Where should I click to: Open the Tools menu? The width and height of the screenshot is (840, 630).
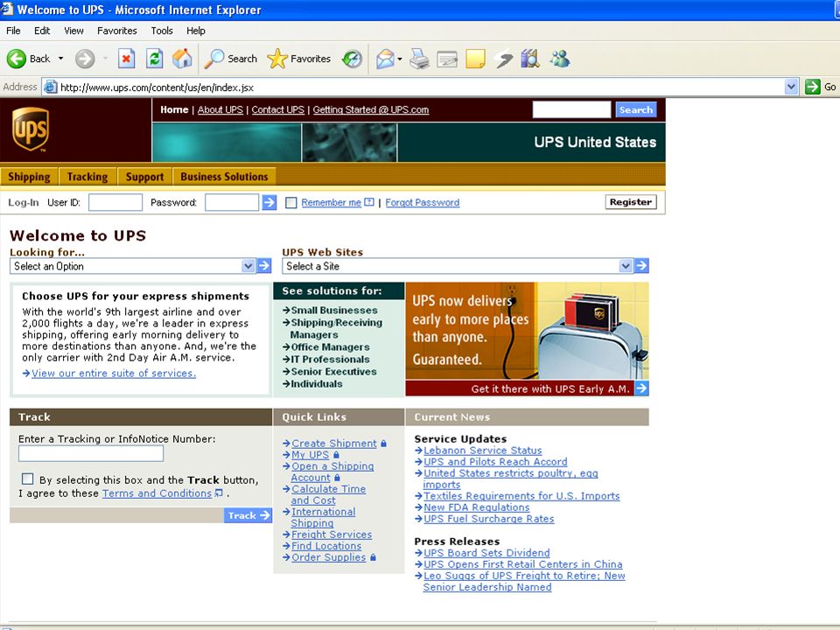[162, 31]
